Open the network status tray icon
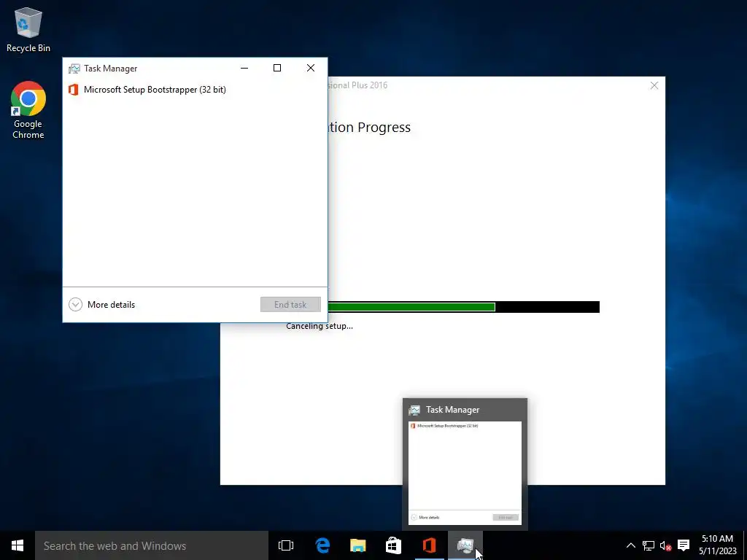 (x=648, y=545)
